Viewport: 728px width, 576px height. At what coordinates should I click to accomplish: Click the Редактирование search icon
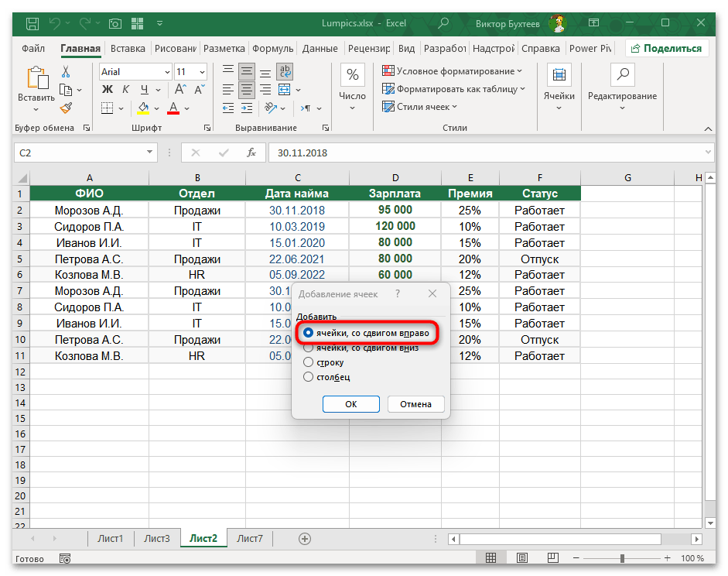tap(621, 75)
